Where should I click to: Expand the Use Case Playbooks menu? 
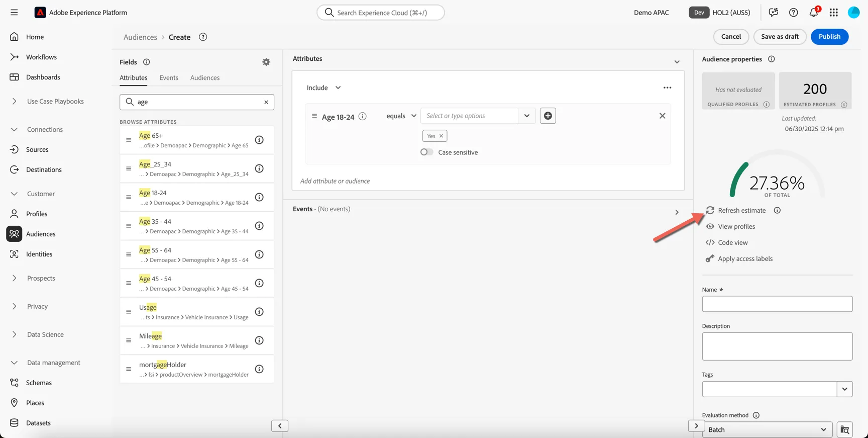click(x=14, y=101)
